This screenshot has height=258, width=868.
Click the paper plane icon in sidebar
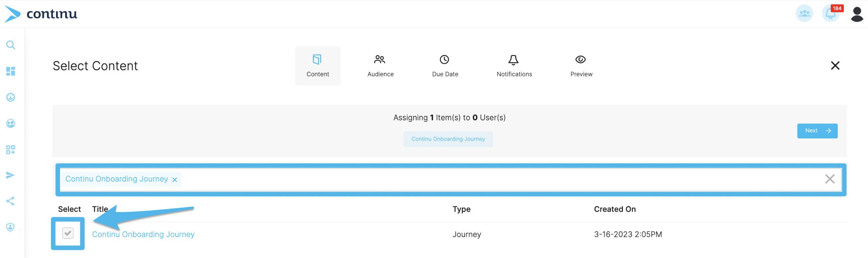coord(10,175)
